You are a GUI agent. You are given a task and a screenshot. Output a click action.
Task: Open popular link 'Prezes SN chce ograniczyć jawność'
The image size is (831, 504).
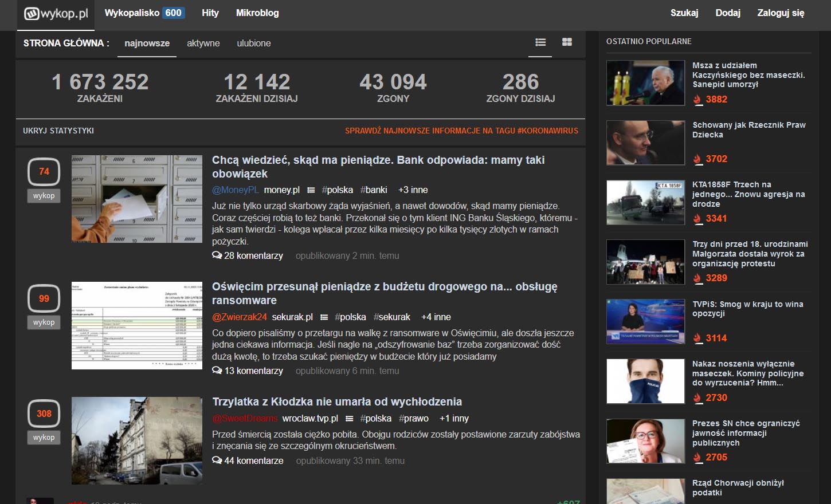tap(746, 433)
